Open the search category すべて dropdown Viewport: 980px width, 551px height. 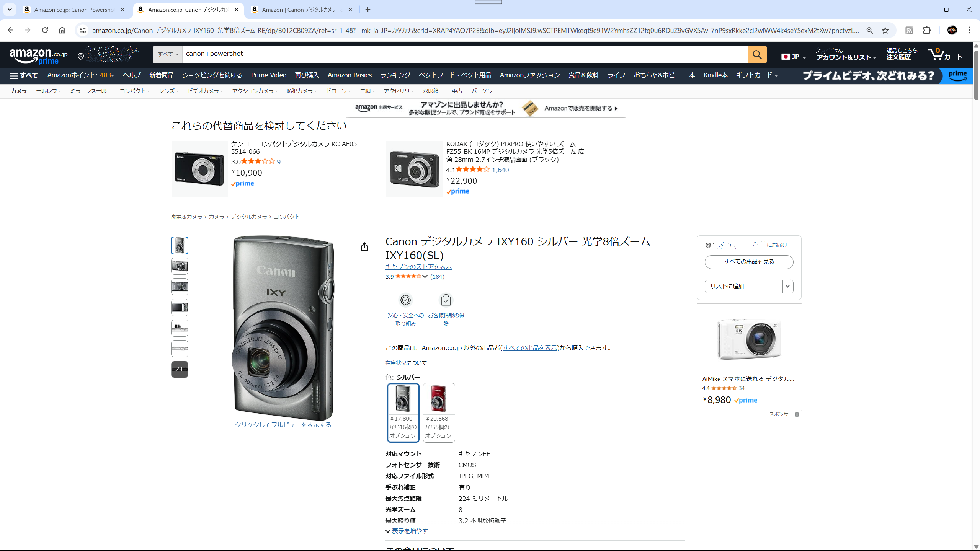168,54
